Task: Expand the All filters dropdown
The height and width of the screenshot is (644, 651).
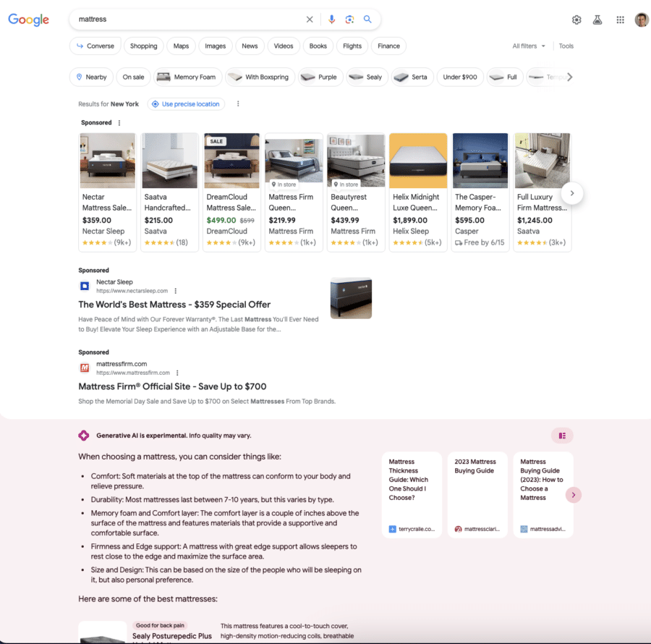Action: coord(529,46)
